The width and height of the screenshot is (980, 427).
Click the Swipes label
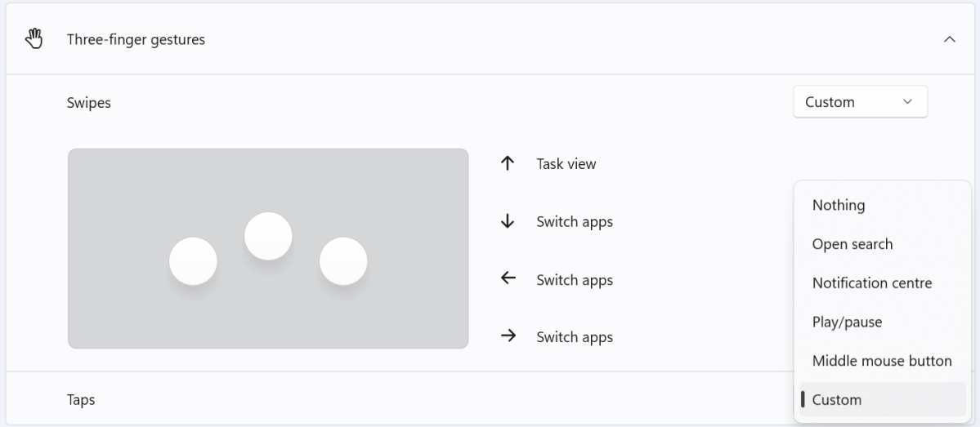point(89,102)
